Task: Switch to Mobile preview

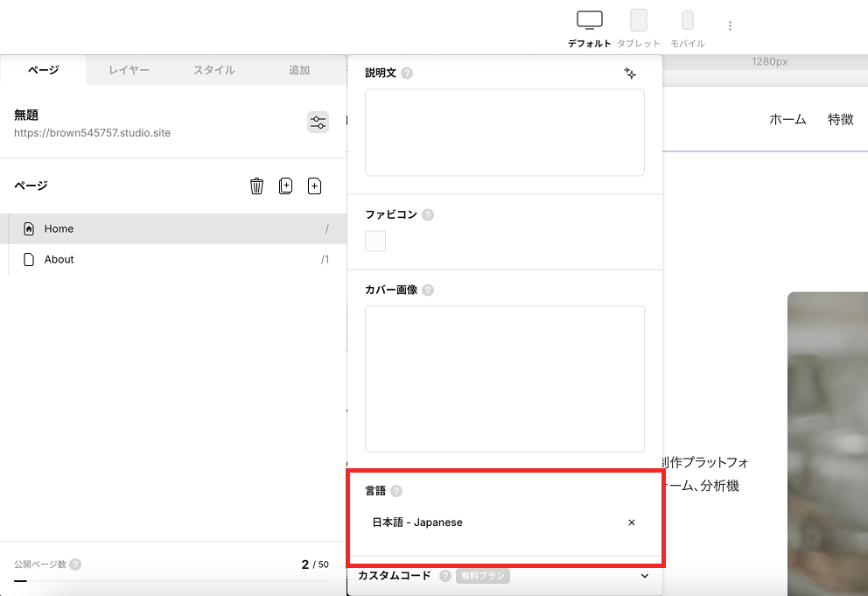Action: tap(688, 29)
